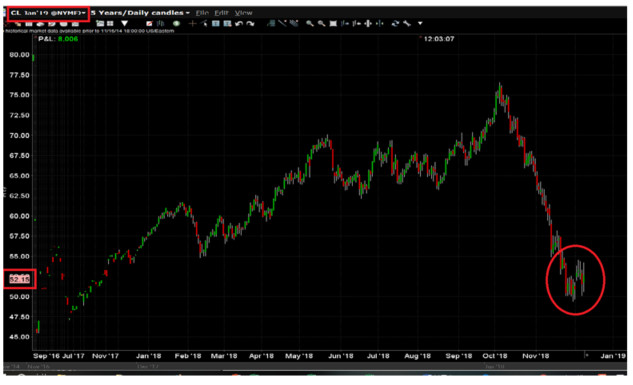
Task: Click the 70.00 price axis label
Action: [19, 135]
